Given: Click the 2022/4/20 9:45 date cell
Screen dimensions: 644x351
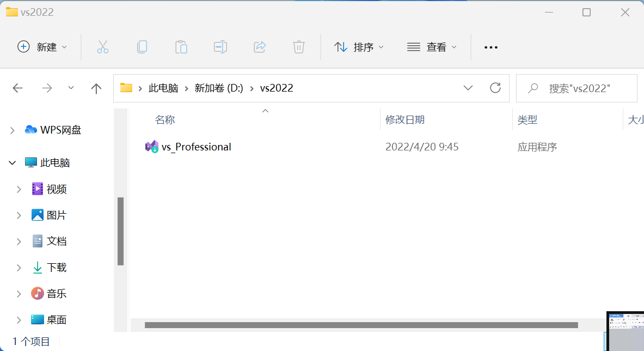Looking at the screenshot, I should click(422, 147).
